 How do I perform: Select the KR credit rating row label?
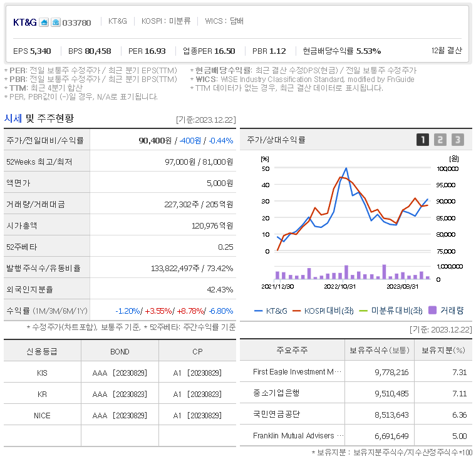click(x=42, y=394)
